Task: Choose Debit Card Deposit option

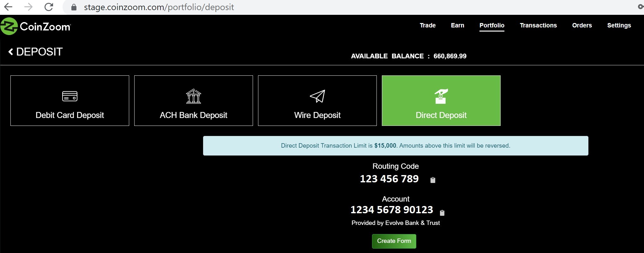Action: coord(70,101)
